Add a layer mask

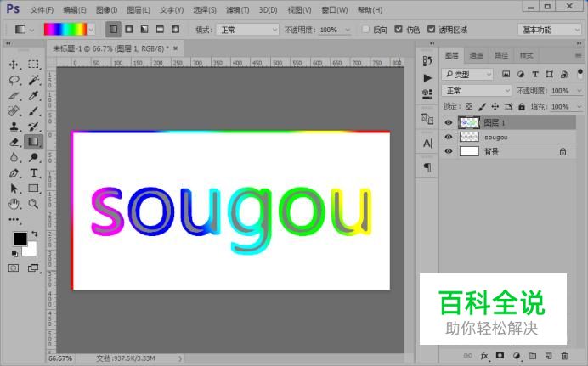pos(500,356)
